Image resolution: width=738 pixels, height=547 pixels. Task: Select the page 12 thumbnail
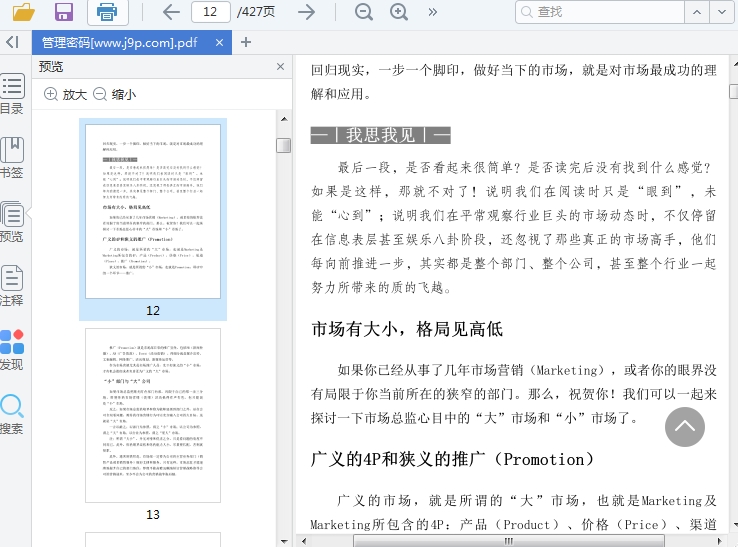tap(153, 211)
